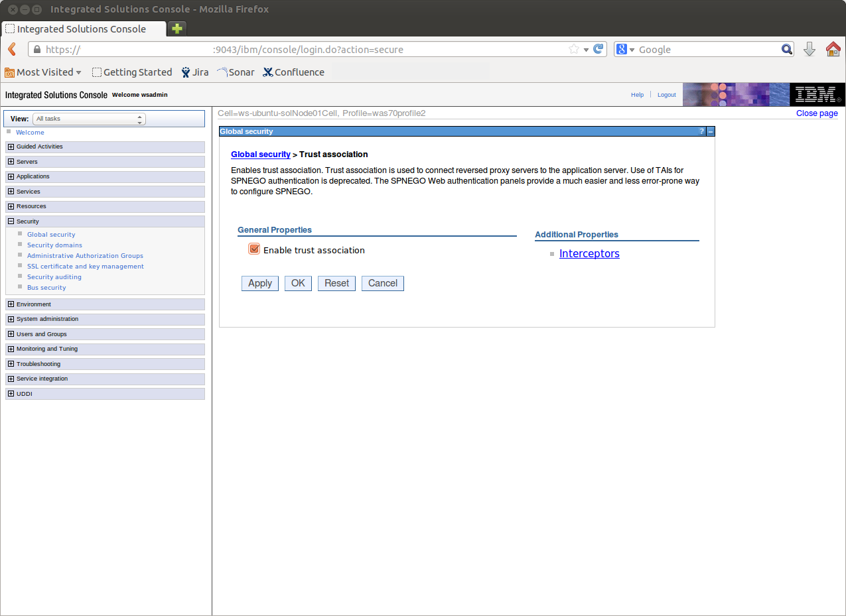Click the Firefox back arrow button
This screenshot has height=616, width=846.
12,50
